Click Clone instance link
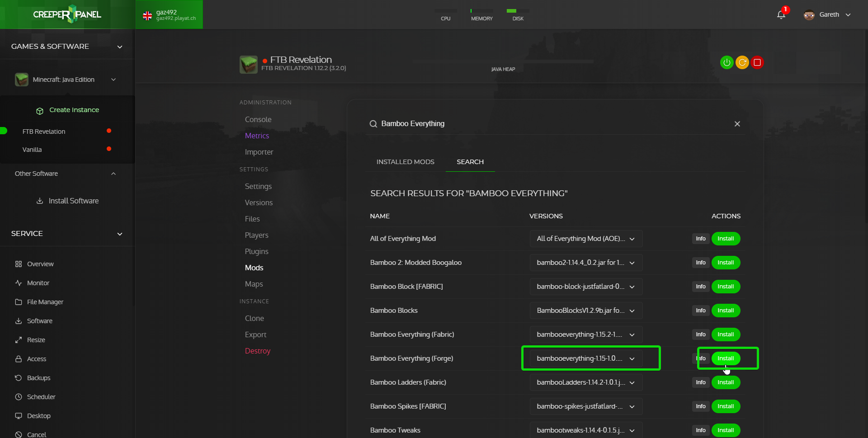The height and width of the screenshot is (438, 868). point(255,318)
